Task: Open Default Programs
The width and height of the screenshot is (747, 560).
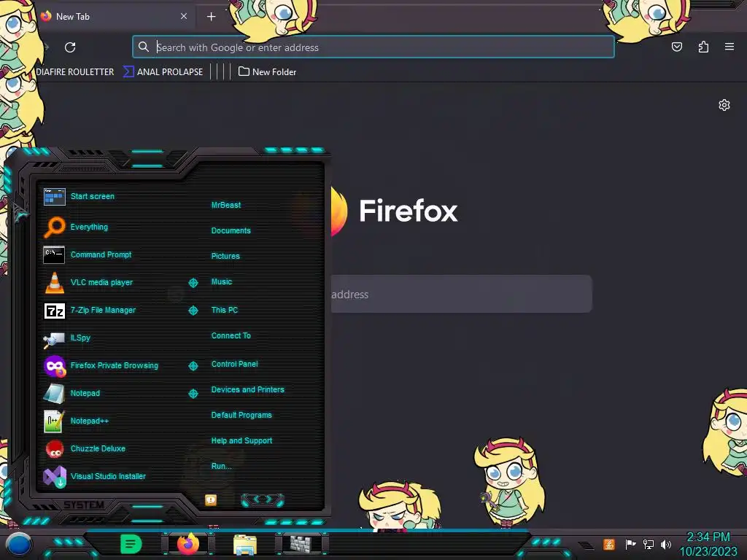Action: pyautogui.click(x=241, y=415)
